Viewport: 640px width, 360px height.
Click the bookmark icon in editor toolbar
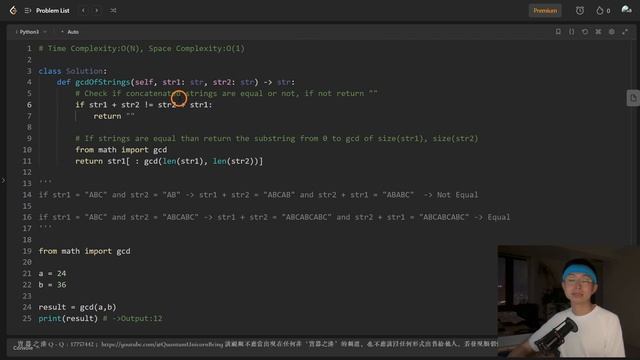click(558, 32)
